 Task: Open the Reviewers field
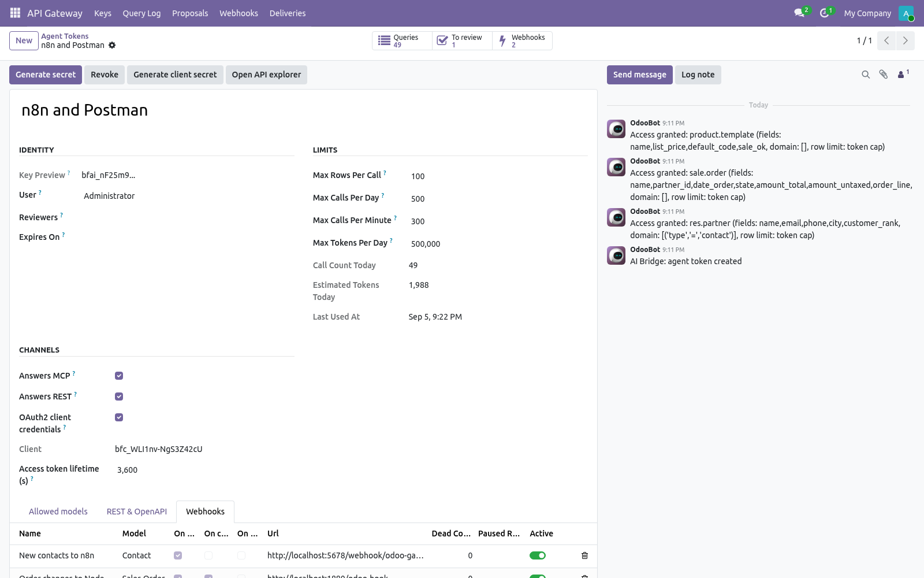click(188, 217)
